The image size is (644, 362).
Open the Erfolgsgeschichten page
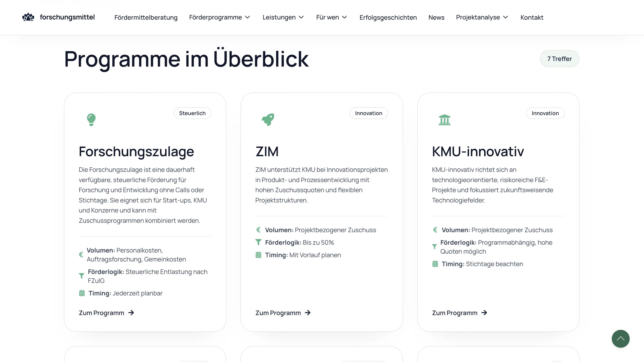pyautogui.click(x=388, y=17)
